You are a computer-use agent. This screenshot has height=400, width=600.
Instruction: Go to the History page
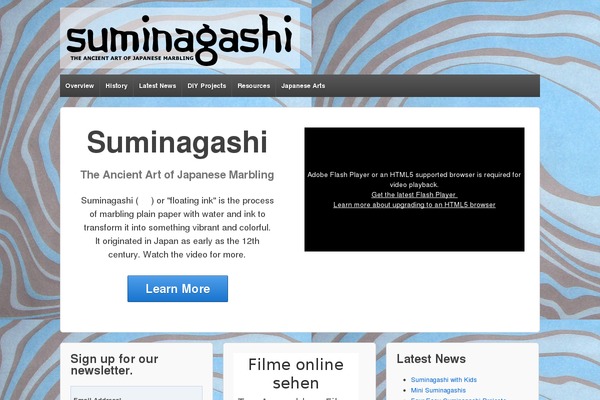(x=116, y=86)
